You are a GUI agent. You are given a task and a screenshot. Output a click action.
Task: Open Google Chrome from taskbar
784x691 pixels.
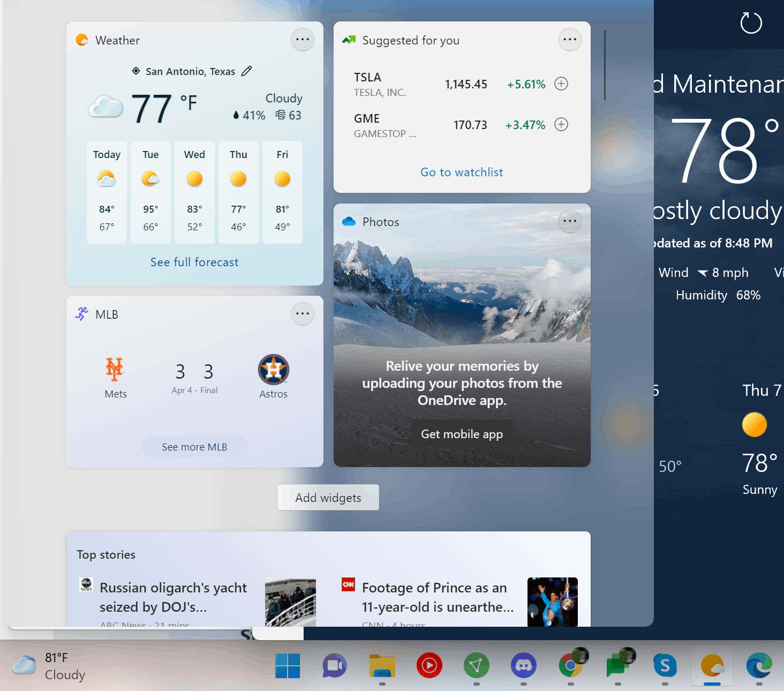point(571,666)
